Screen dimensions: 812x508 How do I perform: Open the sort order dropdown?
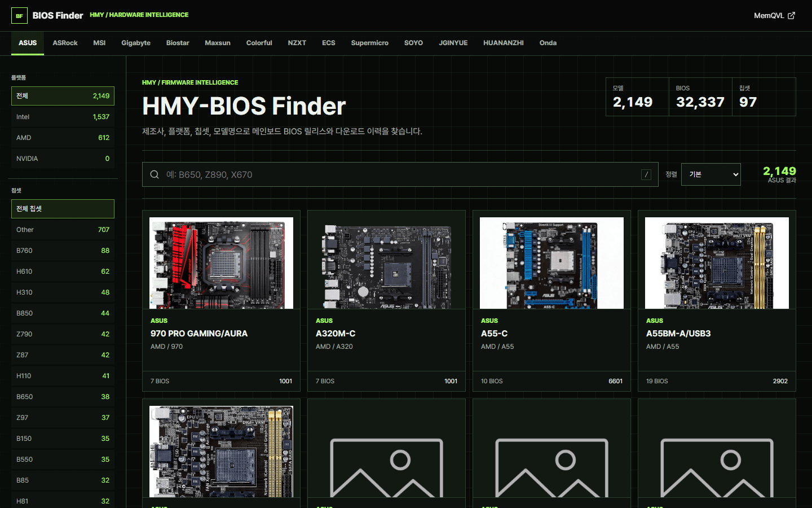coord(711,174)
